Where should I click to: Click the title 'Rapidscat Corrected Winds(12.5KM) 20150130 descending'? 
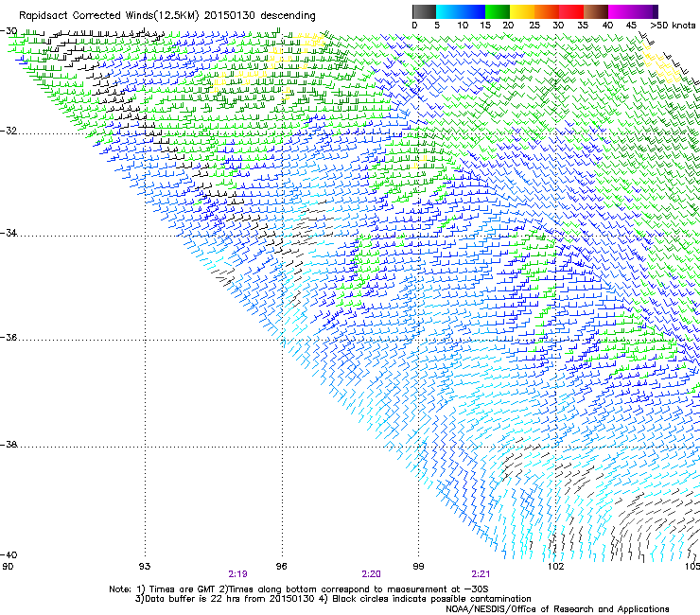tap(167, 16)
